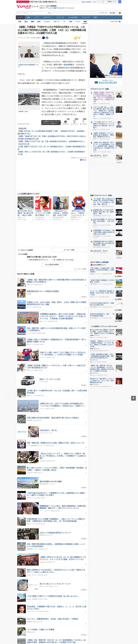The image size is (138, 644).
Task: React with 学びがある graduation cap icon
Action: coord(66,122)
